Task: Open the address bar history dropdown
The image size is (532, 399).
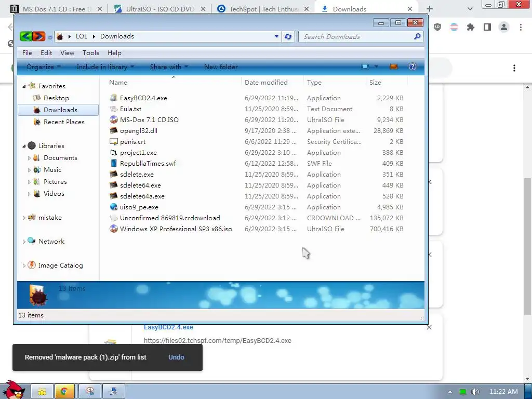Action: 276,36
